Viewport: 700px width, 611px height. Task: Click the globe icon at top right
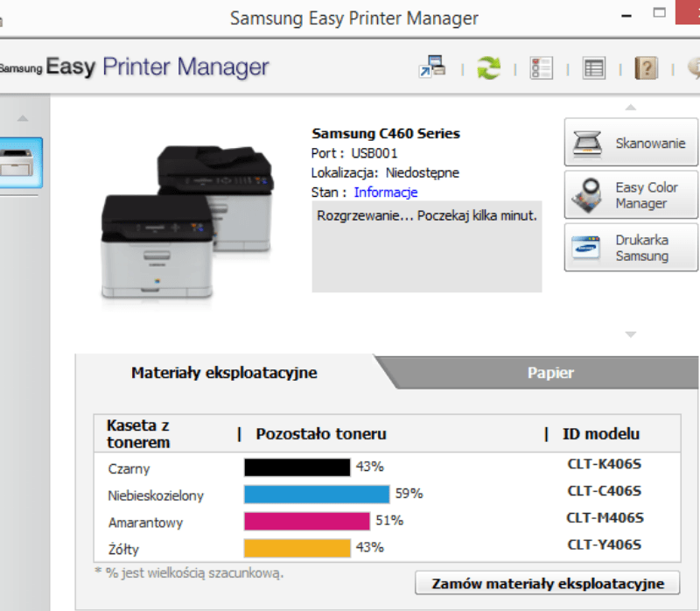(696, 67)
